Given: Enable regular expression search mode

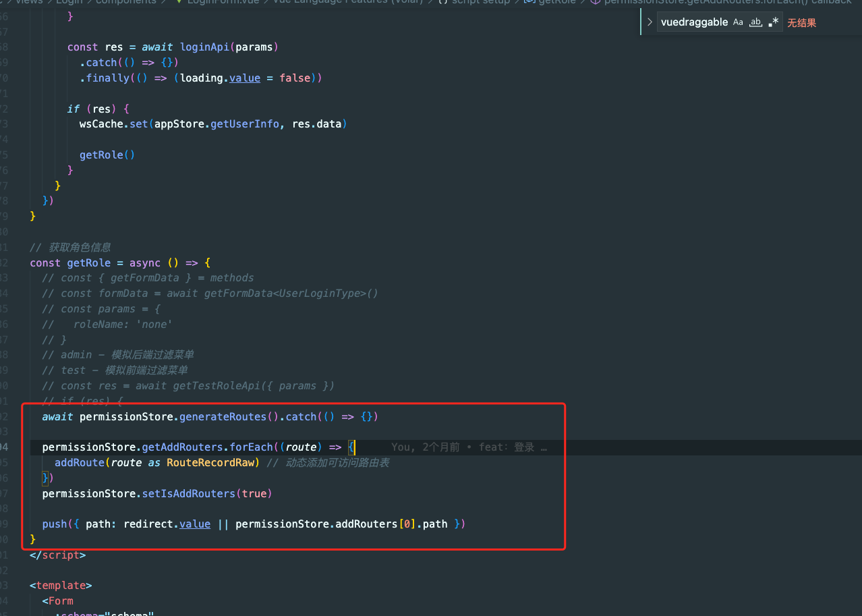Looking at the screenshot, I should tap(773, 22).
